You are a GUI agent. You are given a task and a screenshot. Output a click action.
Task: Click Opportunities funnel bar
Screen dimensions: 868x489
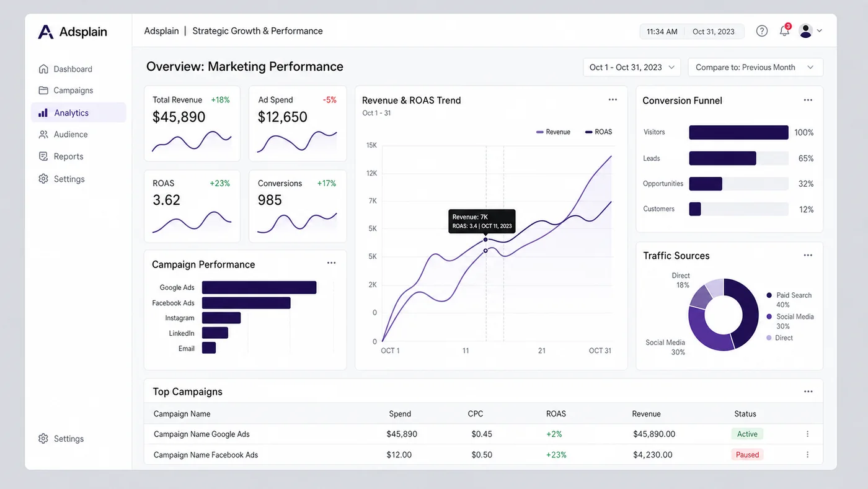(706, 184)
